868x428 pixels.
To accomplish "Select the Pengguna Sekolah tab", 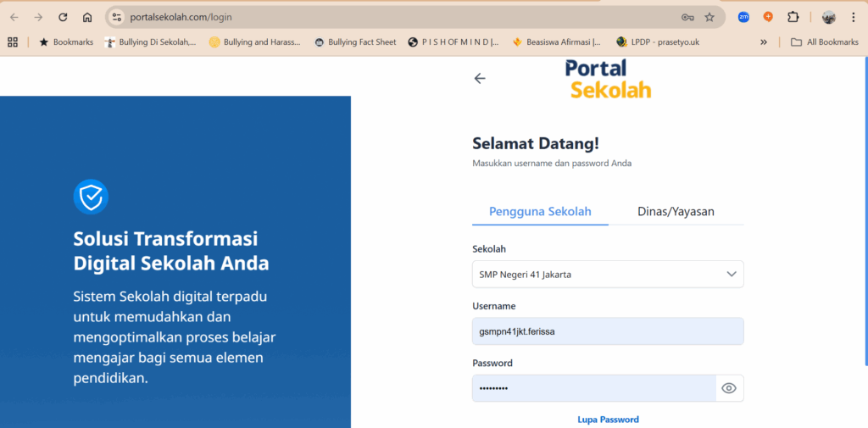I will coord(540,212).
